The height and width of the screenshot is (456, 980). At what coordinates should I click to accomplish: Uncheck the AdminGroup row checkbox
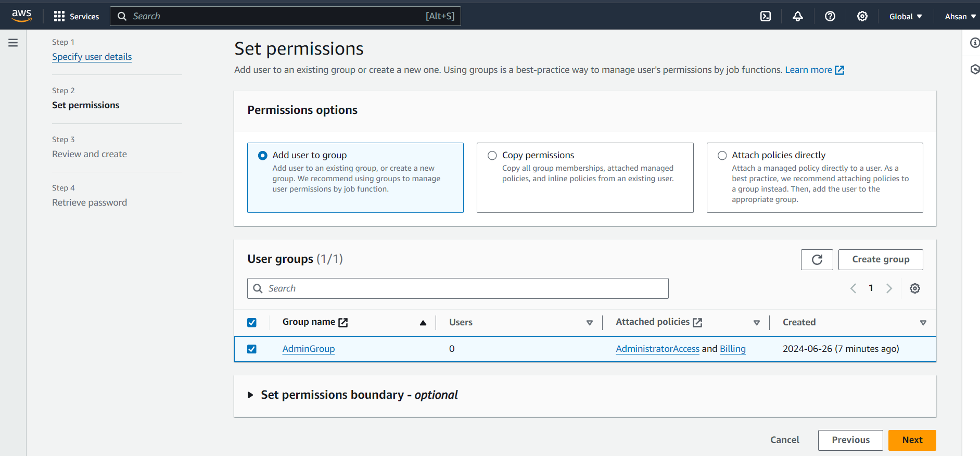(x=252, y=349)
